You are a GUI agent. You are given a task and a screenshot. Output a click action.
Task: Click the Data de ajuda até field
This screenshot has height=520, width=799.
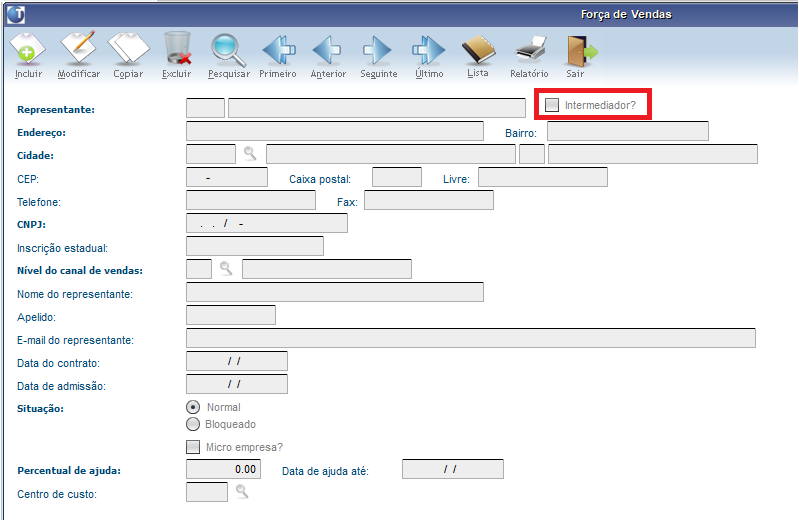[x=453, y=469]
